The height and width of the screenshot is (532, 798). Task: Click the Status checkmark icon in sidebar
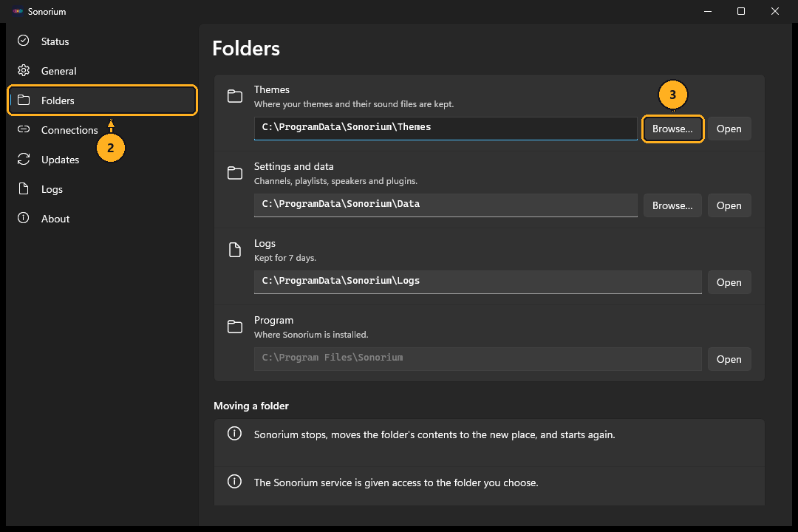[x=24, y=41]
